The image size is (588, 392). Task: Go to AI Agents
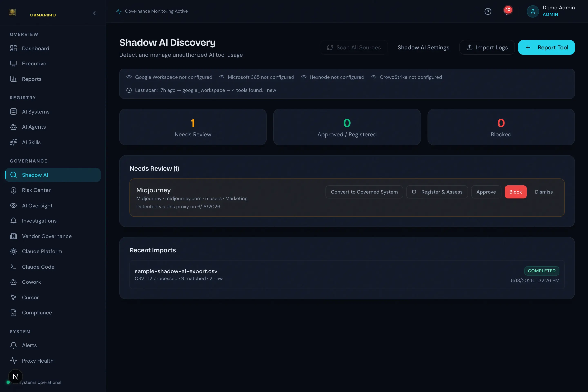click(53, 127)
